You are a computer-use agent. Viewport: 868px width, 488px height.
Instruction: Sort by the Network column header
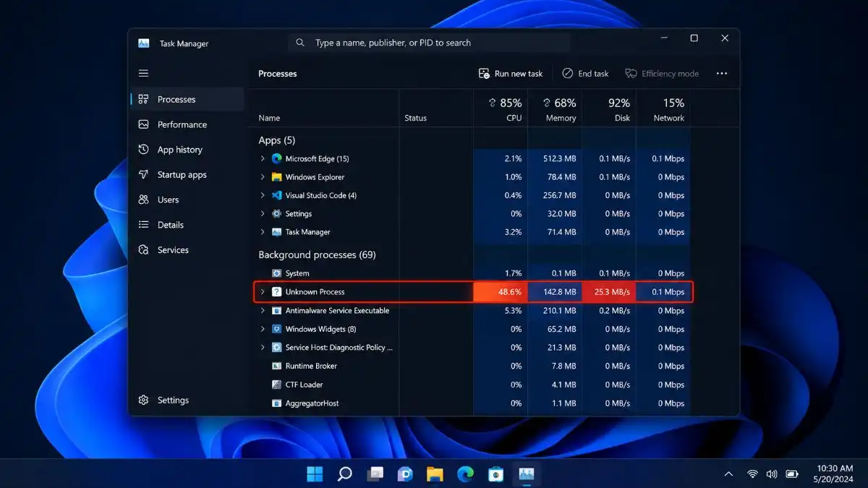[x=663, y=109]
